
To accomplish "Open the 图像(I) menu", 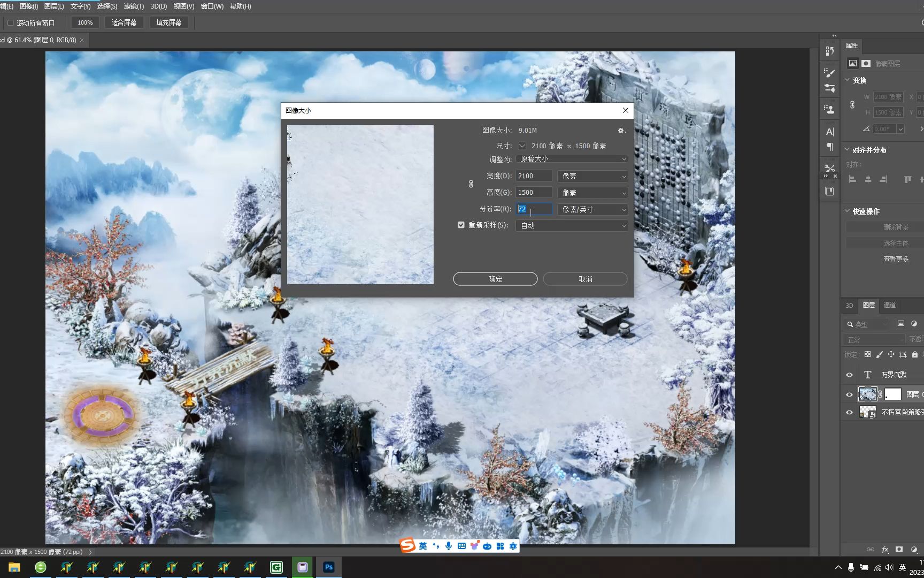I will pos(28,6).
